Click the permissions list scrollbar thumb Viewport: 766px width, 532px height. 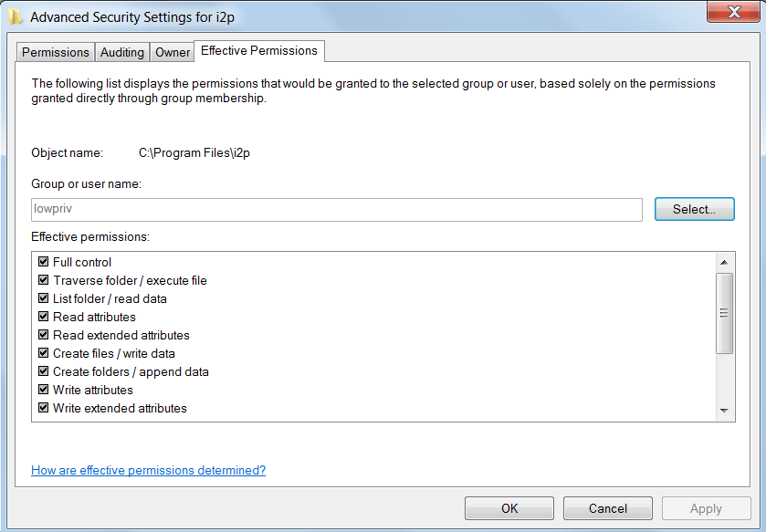[x=725, y=313]
